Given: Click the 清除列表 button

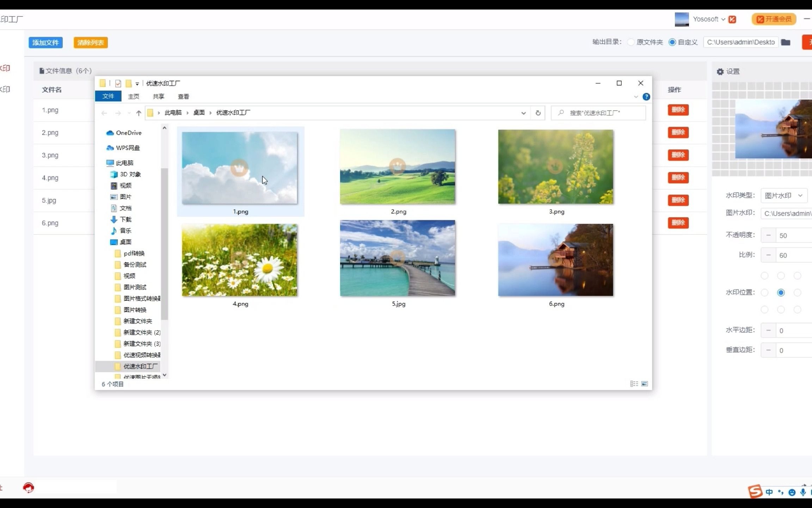Looking at the screenshot, I should click(x=91, y=43).
